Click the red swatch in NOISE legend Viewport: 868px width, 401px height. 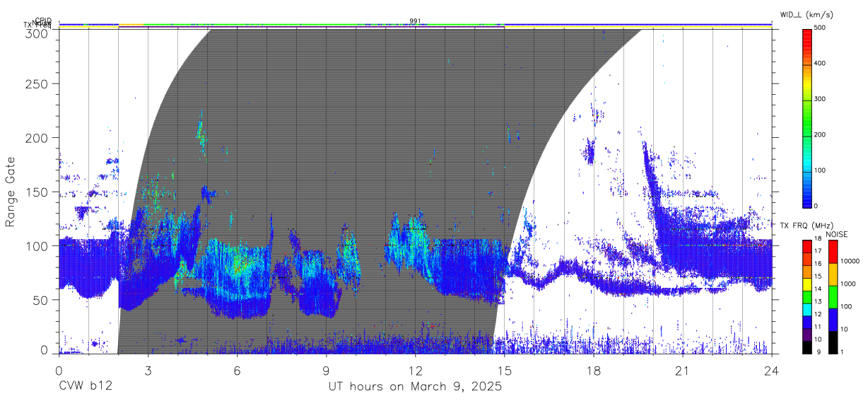click(833, 251)
